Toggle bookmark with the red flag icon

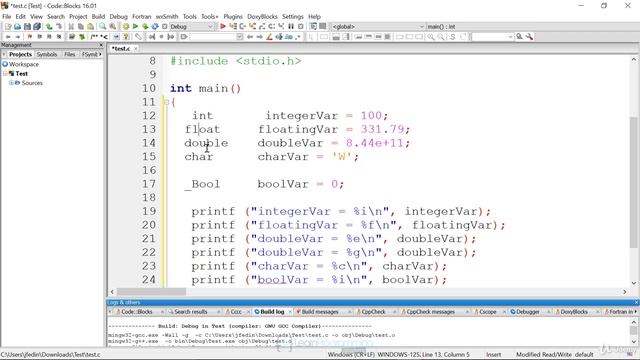pos(29,37)
